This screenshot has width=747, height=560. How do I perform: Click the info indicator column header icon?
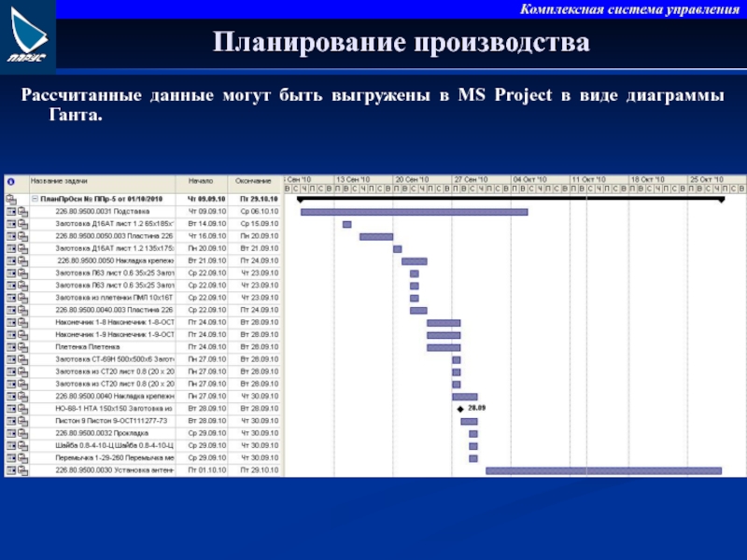coord(10,181)
